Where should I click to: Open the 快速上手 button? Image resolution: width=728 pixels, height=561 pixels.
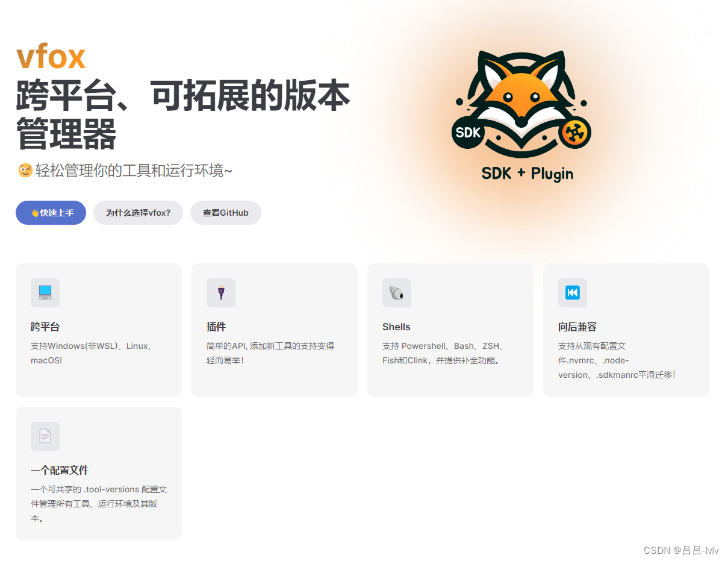(x=51, y=213)
